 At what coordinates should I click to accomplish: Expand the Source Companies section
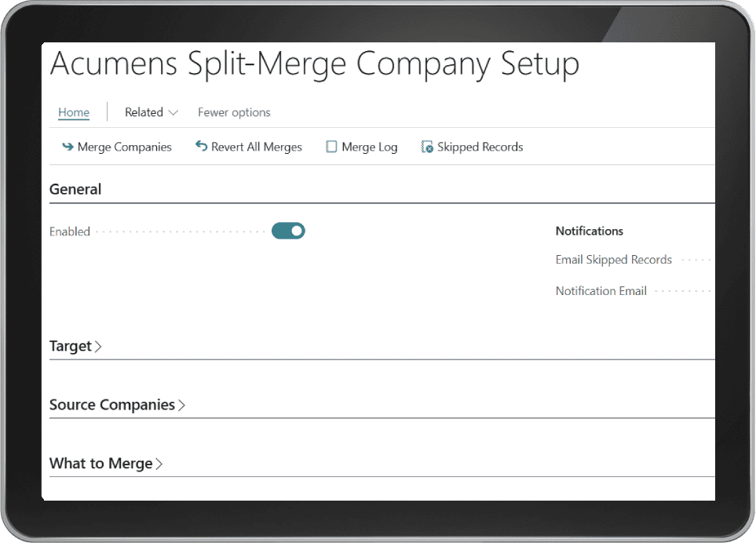click(117, 405)
